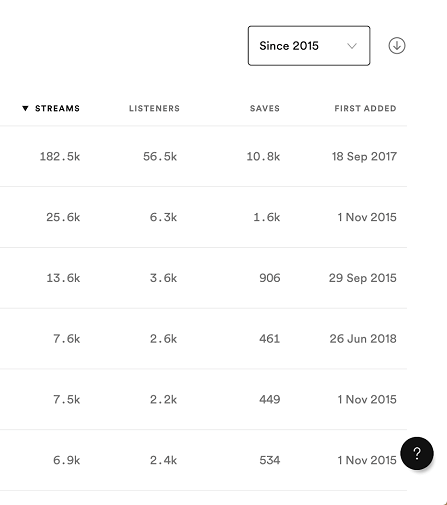Click the 56.5k listeners value
This screenshot has width=447, height=505.
[x=160, y=156]
